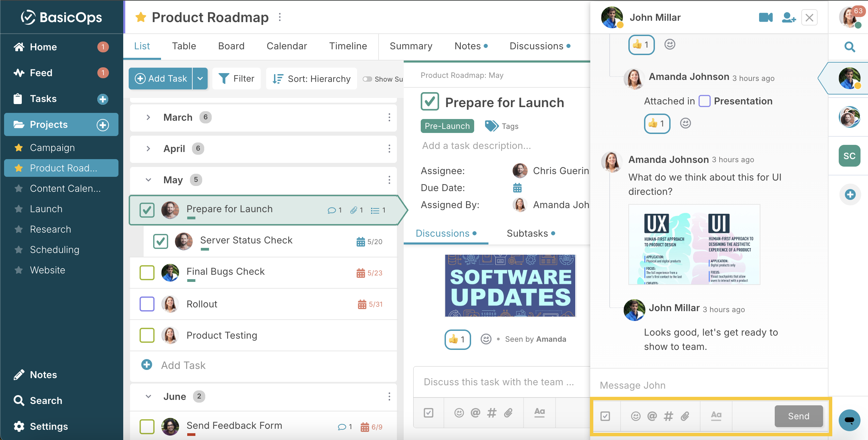The width and height of the screenshot is (868, 440).
Task: Open the Add Task dropdown arrow
Action: tap(200, 78)
